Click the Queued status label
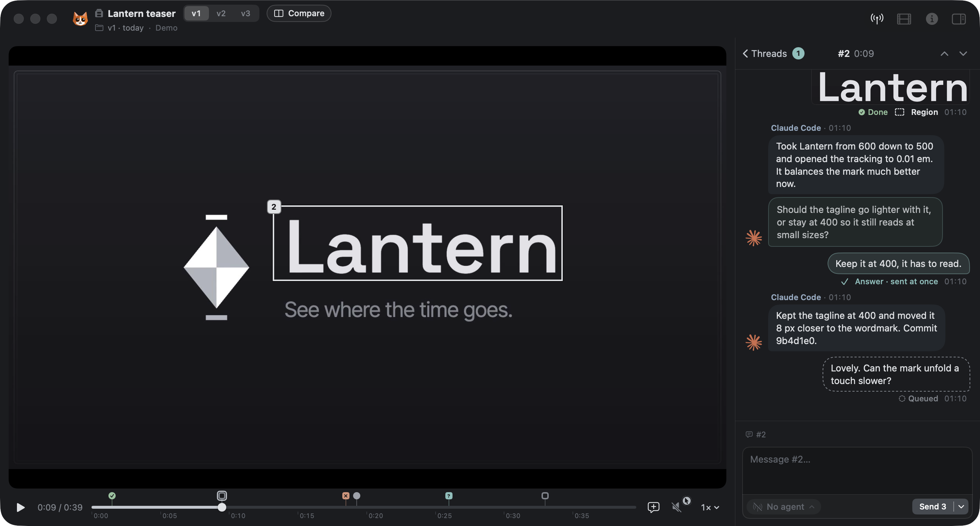 [918, 398]
